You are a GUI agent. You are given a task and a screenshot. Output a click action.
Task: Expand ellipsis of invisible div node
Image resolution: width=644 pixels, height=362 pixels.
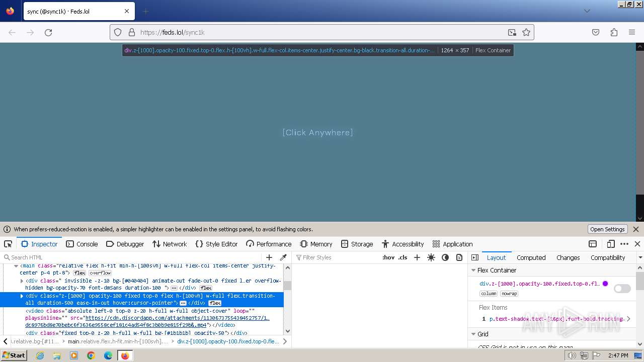(174, 288)
